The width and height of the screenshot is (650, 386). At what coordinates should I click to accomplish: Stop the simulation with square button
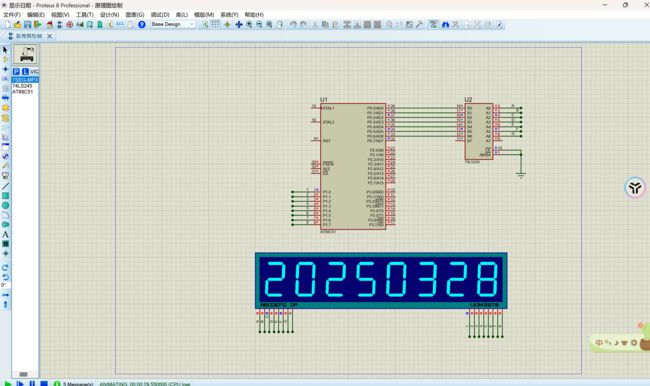44,383
